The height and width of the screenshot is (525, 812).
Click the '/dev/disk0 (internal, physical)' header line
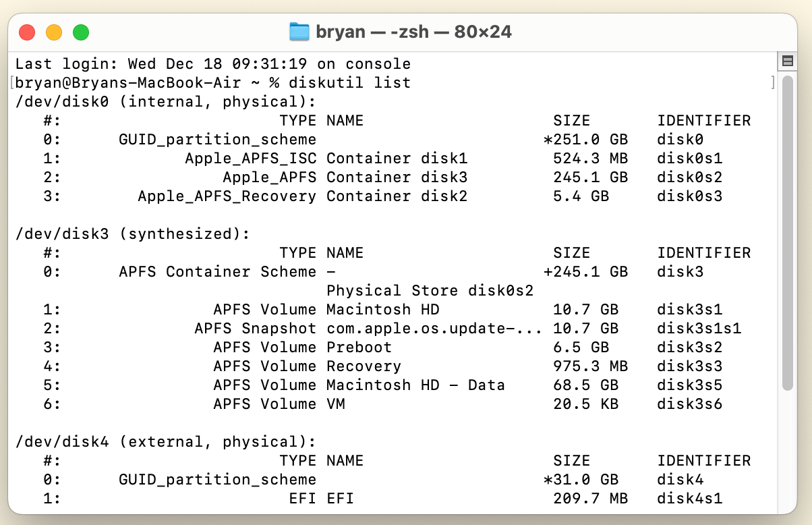coord(165,102)
